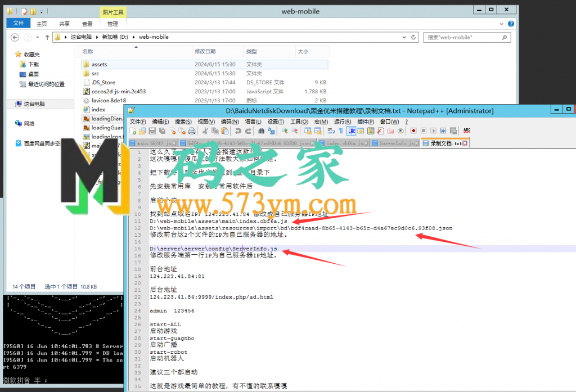Viewport: 576px width, 392px height.
Task: Toggle the indent guide toolbar button
Action: click(x=351, y=131)
